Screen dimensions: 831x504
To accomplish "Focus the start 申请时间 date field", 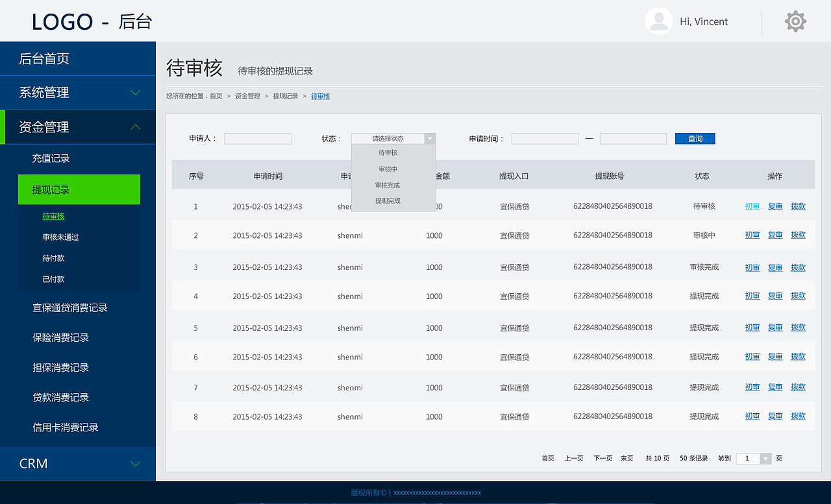I will [x=545, y=139].
